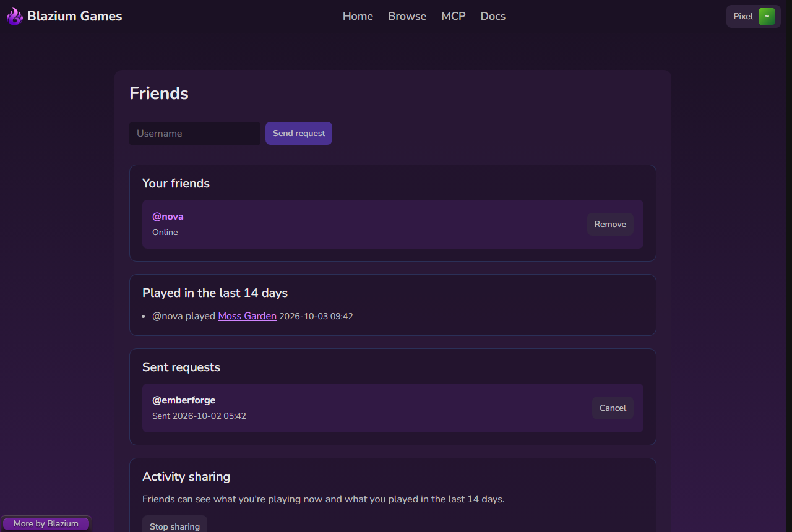Click the 2026-10-03 09:42 timestamp

[316, 316]
